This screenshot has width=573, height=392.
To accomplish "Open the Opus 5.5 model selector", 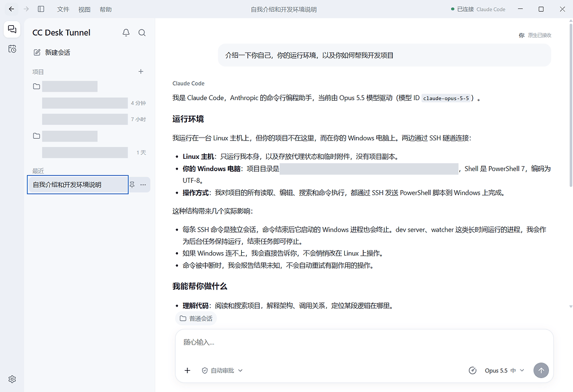I will click(504, 370).
